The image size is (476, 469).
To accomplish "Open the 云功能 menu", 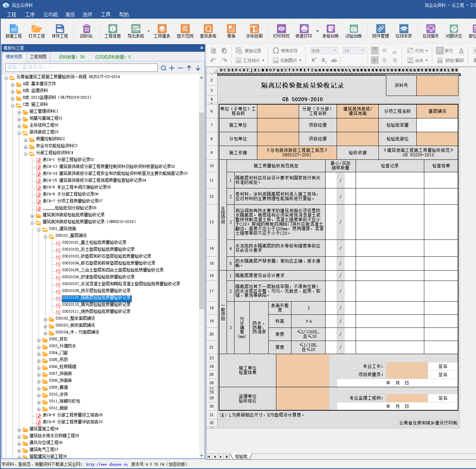I will click(50, 14).
